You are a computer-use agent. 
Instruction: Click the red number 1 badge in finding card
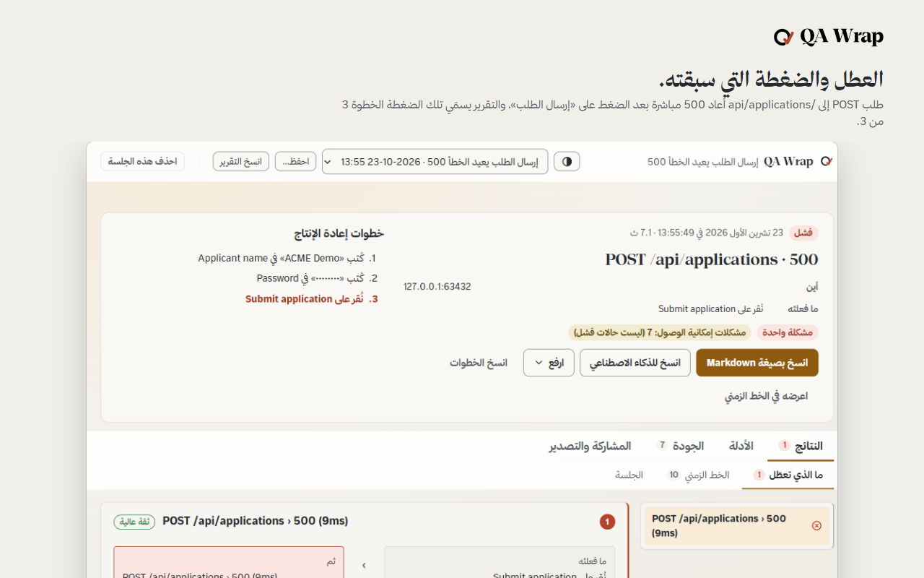coord(607,522)
